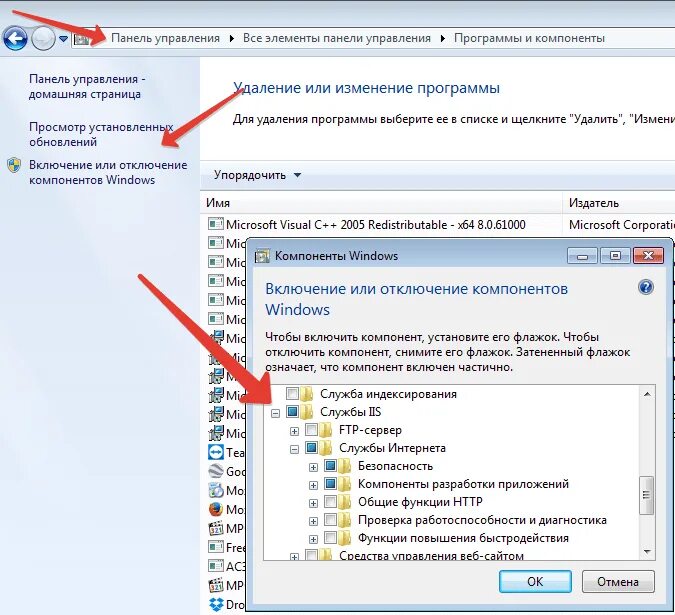Expand 'Компоненты разработки приложений' tree node

pyautogui.click(x=313, y=485)
